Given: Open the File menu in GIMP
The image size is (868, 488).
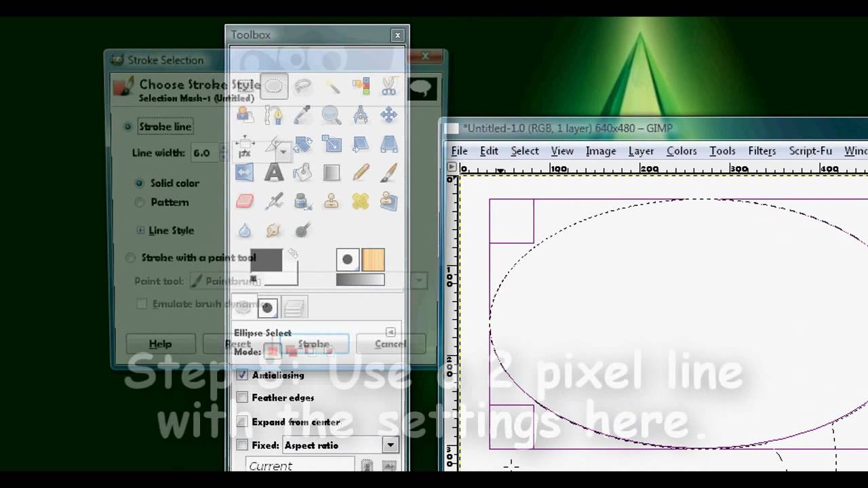Looking at the screenshot, I should click(x=459, y=151).
